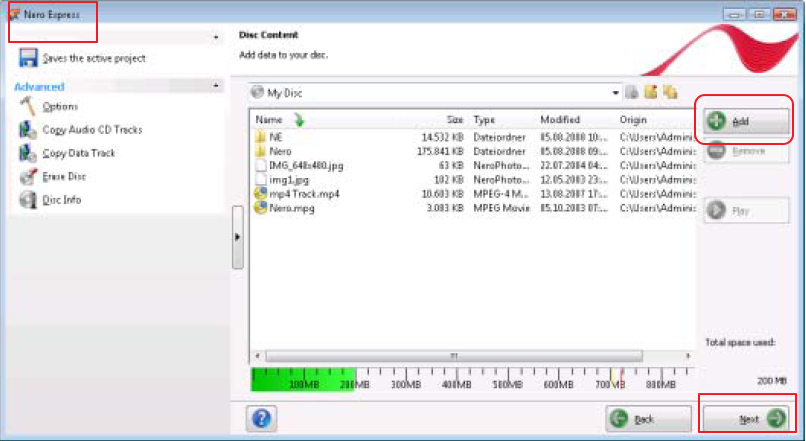Open the Options link
806x441 pixels.
[60, 106]
